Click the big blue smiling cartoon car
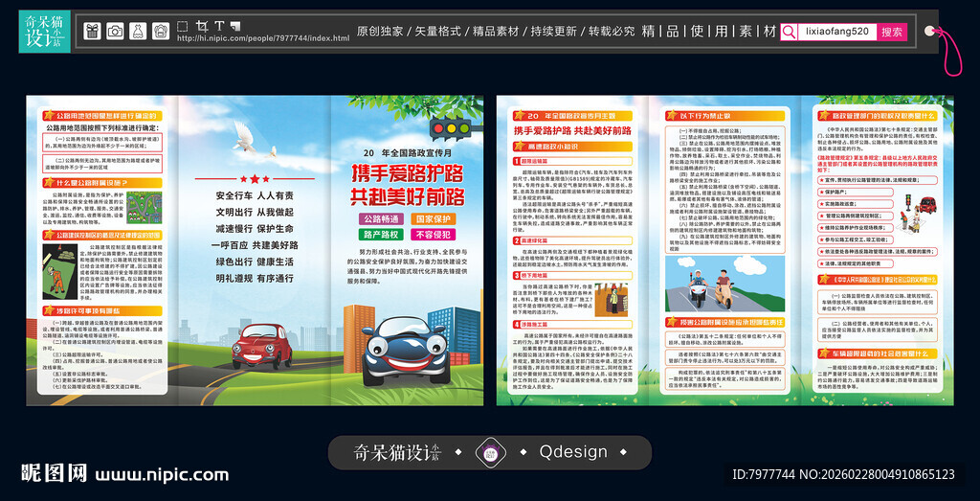 [406, 350]
